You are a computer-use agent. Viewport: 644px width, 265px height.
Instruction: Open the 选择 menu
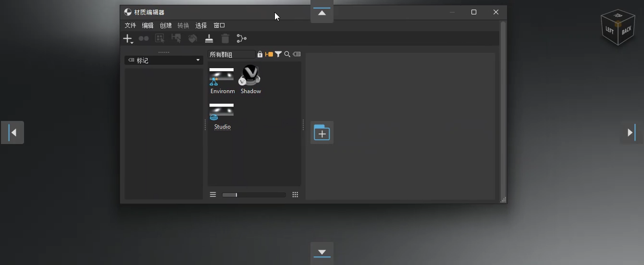point(201,25)
